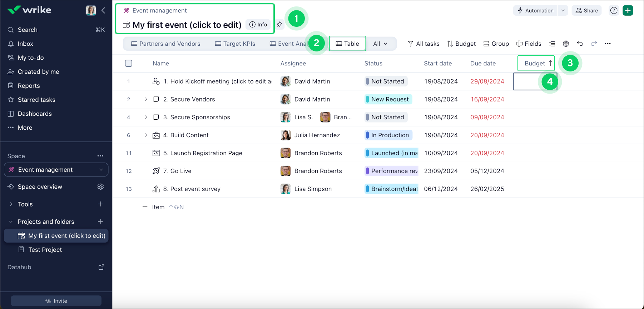Viewport: 644px width, 309px height.
Task: Open the All dropdown beside Table
Action: pos(380,44)
